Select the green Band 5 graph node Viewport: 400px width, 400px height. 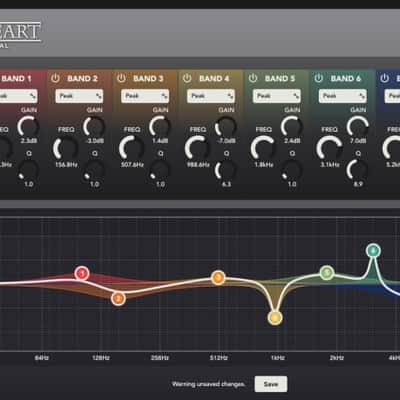point(327,273)
